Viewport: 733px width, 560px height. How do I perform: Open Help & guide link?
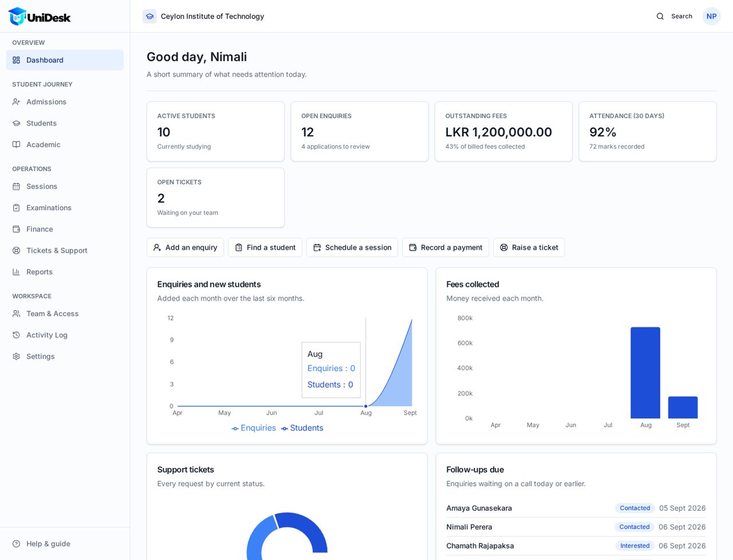pyautogui.click(x=65, y=544)
